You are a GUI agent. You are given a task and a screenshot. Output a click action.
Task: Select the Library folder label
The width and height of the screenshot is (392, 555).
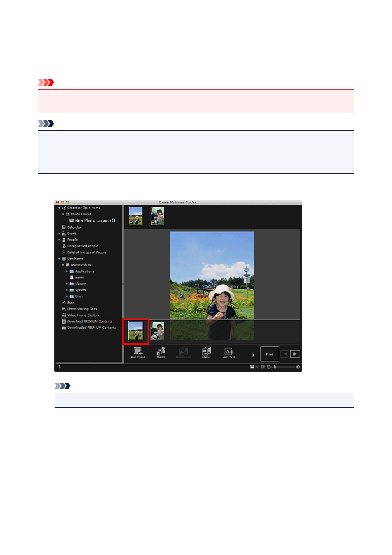pyautogui.click(x=81, y=284)
